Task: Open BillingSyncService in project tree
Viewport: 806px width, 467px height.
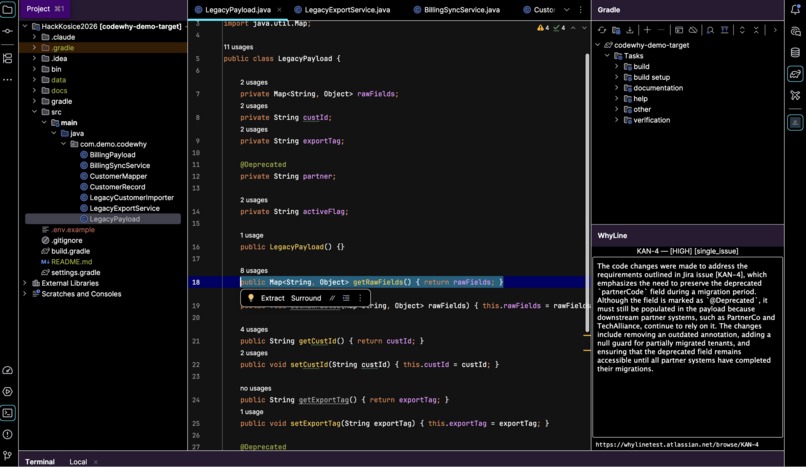Action: (x=119, y=165)
